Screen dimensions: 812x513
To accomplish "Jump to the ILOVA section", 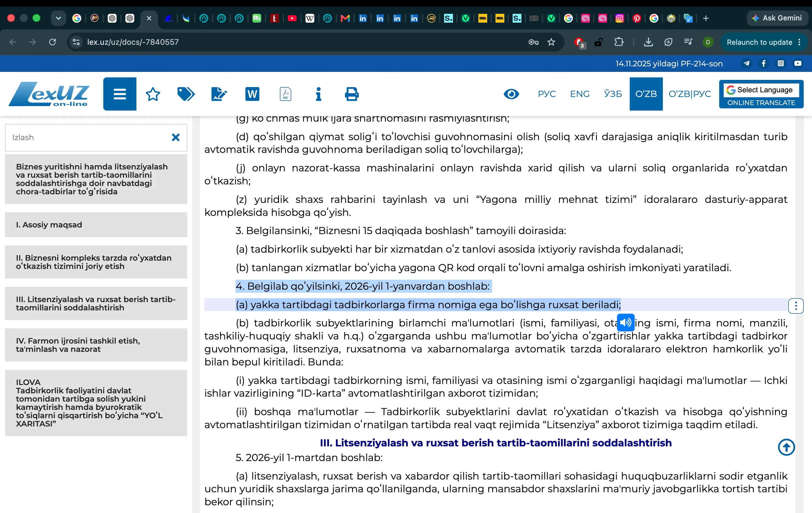I will [x=96, y=403].
